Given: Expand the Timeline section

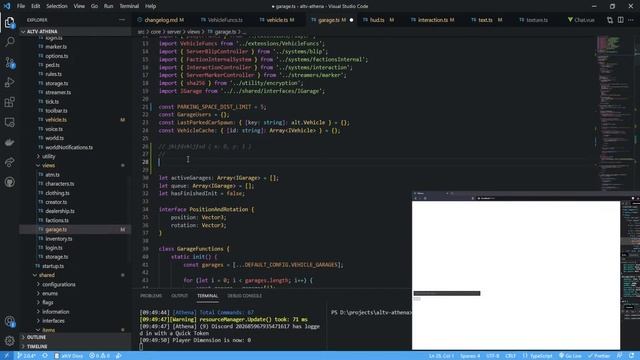Looking at the screenshot, I should click(76, 347).
